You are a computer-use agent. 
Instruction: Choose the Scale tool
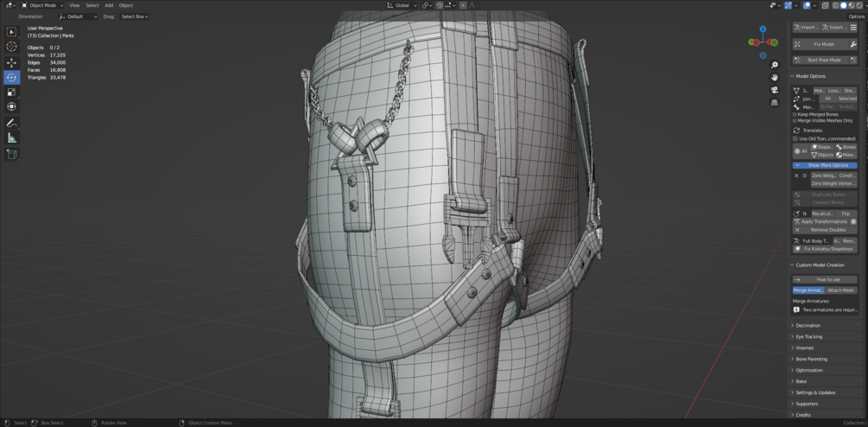[11, 92]
